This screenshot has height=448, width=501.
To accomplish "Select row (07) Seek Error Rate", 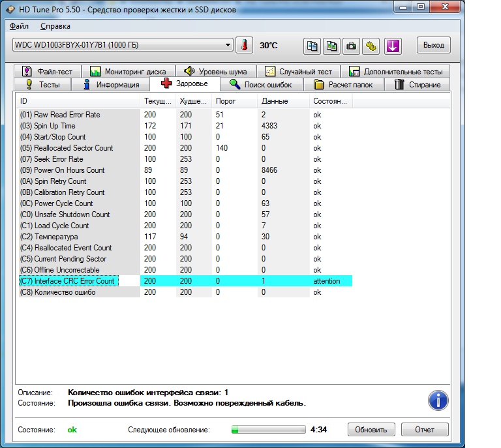I will pos(185,159).
